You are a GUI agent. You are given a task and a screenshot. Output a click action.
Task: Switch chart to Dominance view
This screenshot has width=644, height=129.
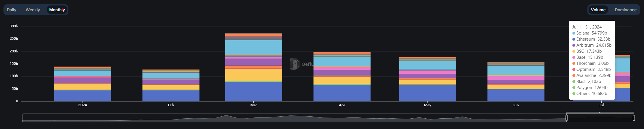[x=626, y=10]
